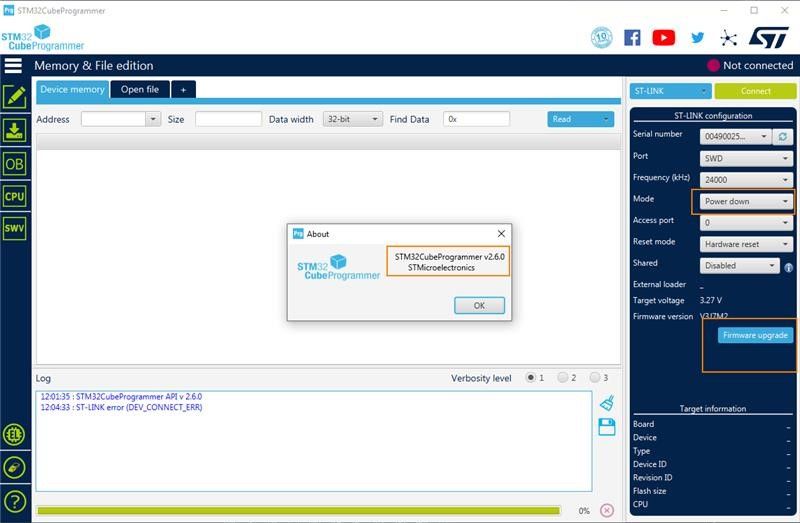Open the ST community network icon
The image size is (800, 523).
729,38
